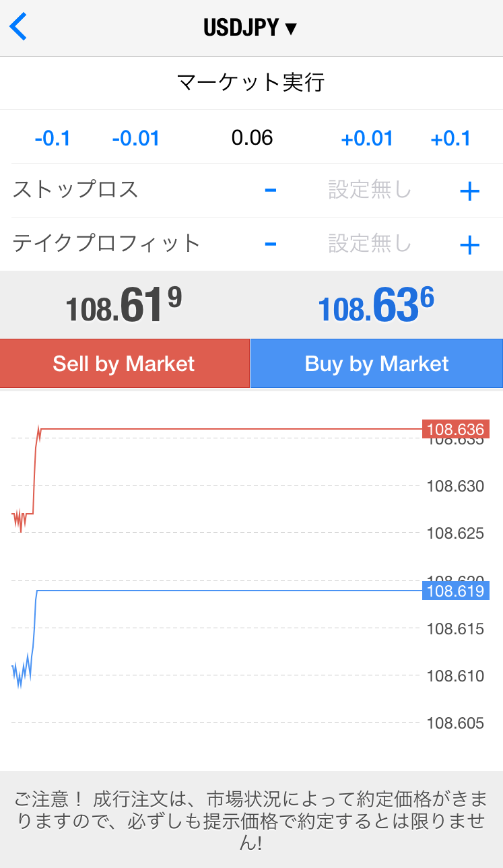This screenshot has width=503, height=868.
Task: Tap the minus icon for テイクプロフィット
Action: (271, 244)
